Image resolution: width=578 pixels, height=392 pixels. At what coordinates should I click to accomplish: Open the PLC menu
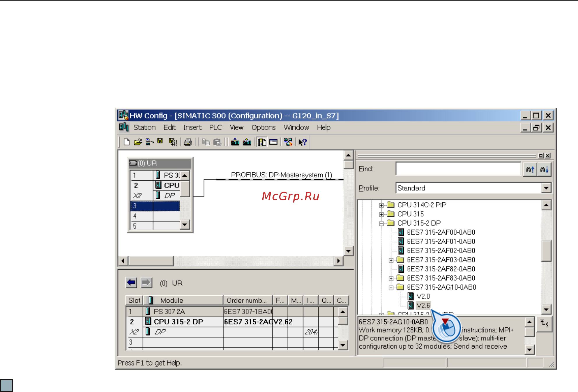point(215,127)
